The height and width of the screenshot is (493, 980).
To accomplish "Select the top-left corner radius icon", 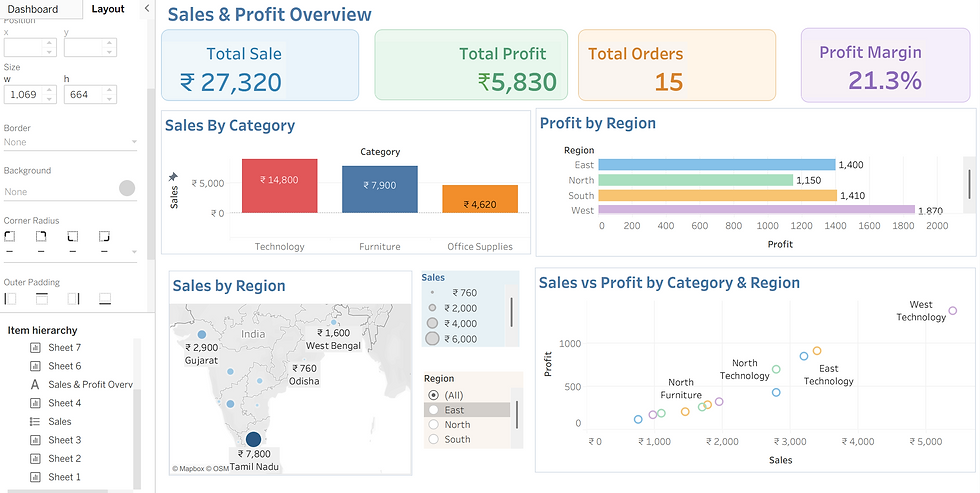I will tap(9, 237).
